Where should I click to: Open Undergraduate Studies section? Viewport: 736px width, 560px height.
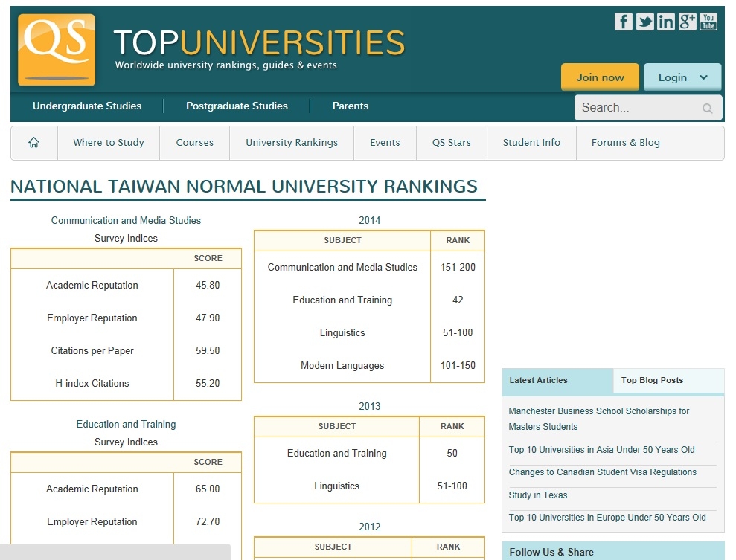[87, 106]
